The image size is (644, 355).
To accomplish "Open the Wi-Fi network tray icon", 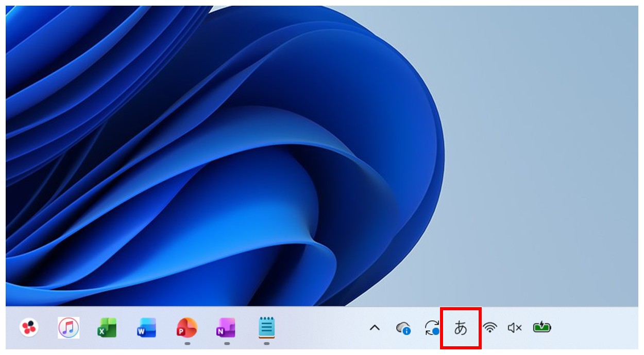I will [490, 328].
